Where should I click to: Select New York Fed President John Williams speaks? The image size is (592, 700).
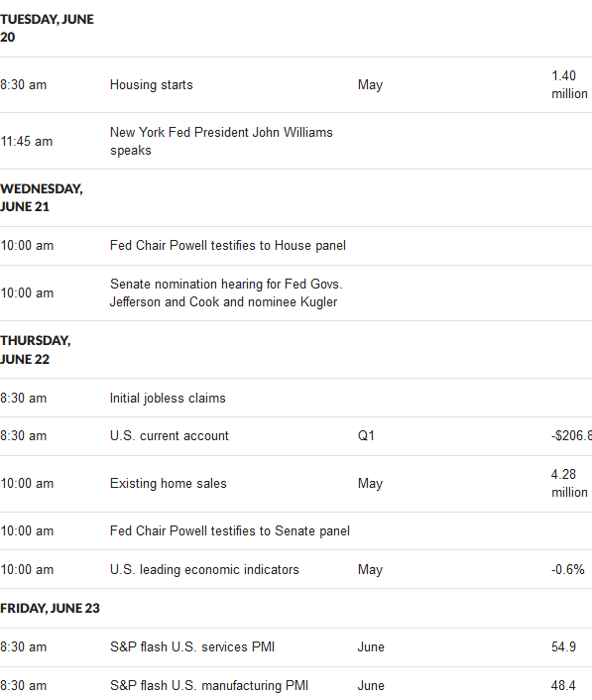tap(221, 141)
